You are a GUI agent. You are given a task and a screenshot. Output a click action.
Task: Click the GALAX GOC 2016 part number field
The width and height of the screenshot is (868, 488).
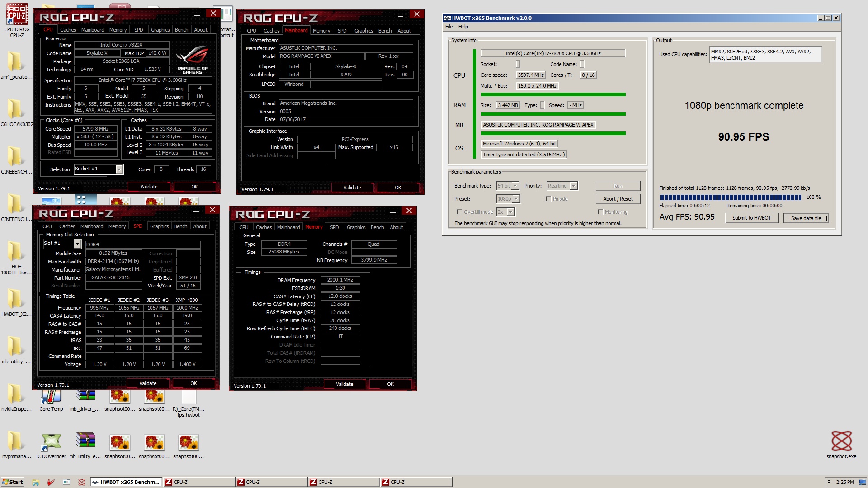pyautogui.click(x=113, y=278)
